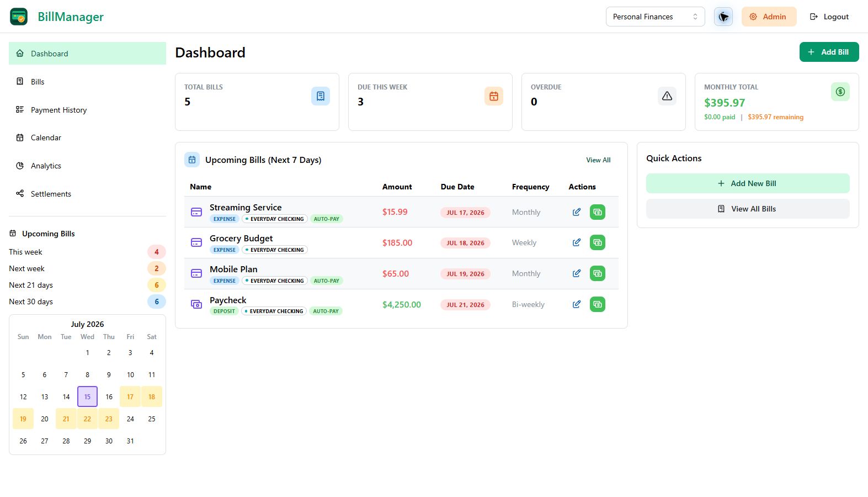Follow the View All link
Viewport: 868px width, 497px height.
[x=598, y=160]
